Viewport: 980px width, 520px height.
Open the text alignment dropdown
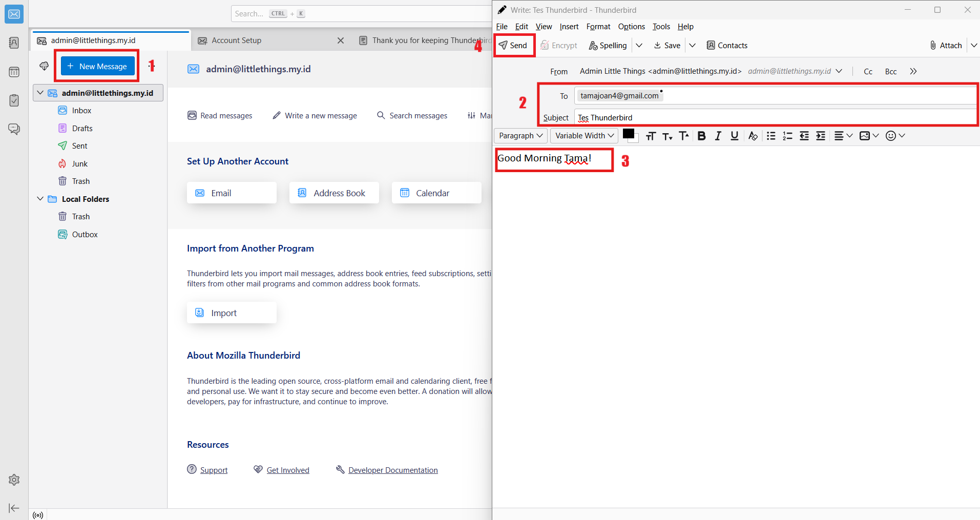[x=843, y=136]
